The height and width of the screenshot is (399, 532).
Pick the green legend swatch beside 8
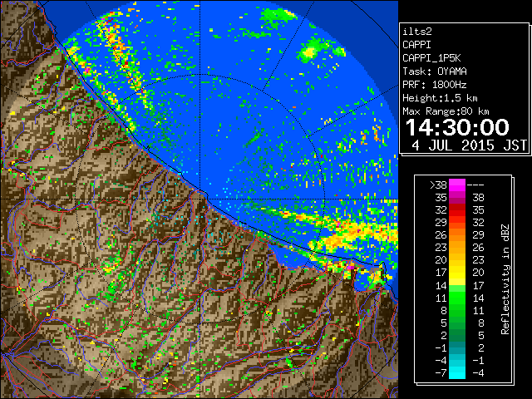(x=457, y=310)
